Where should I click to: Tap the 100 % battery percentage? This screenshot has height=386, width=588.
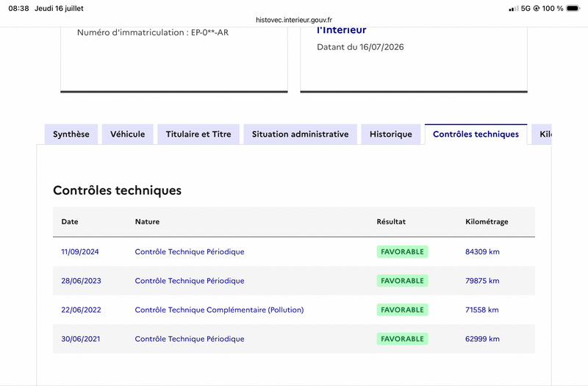[553, 8]
